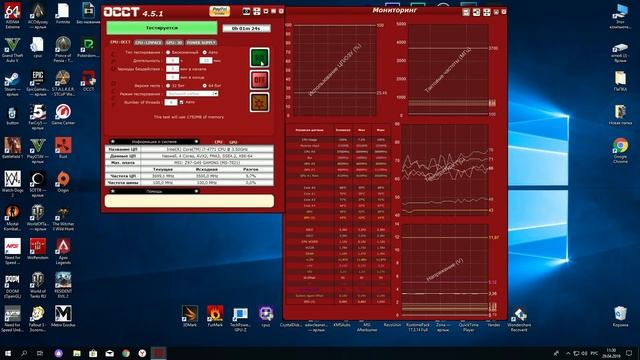
Task: Select the 64 bit test version radio
Action: 205,86
